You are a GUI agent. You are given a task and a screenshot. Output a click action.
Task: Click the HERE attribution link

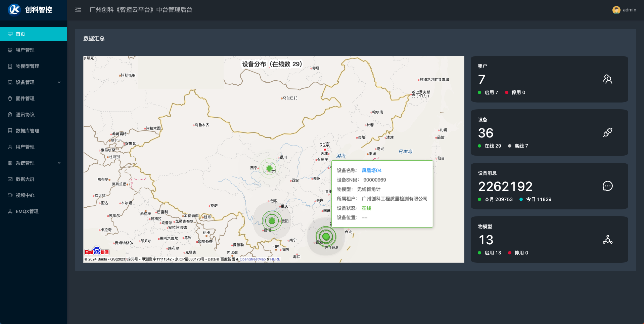(x=275, y=259)
